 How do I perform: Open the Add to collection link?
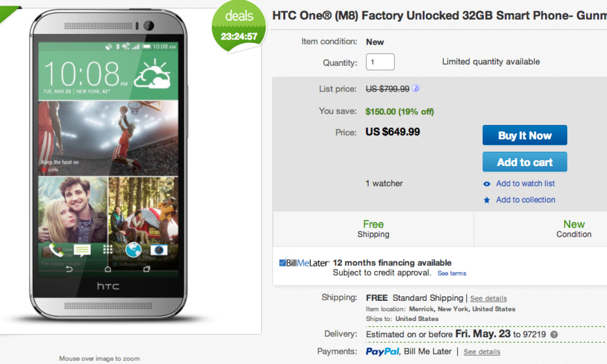point(525,200)
